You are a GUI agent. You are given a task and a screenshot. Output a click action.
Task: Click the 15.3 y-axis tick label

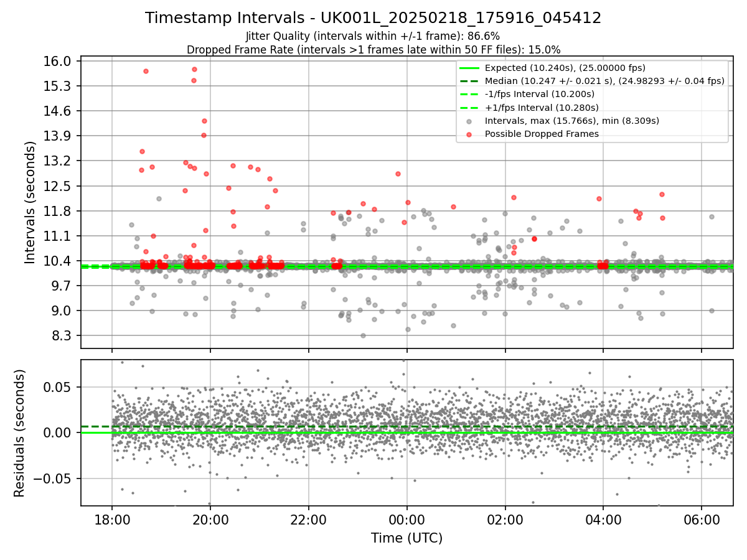[x=59, y=86]
